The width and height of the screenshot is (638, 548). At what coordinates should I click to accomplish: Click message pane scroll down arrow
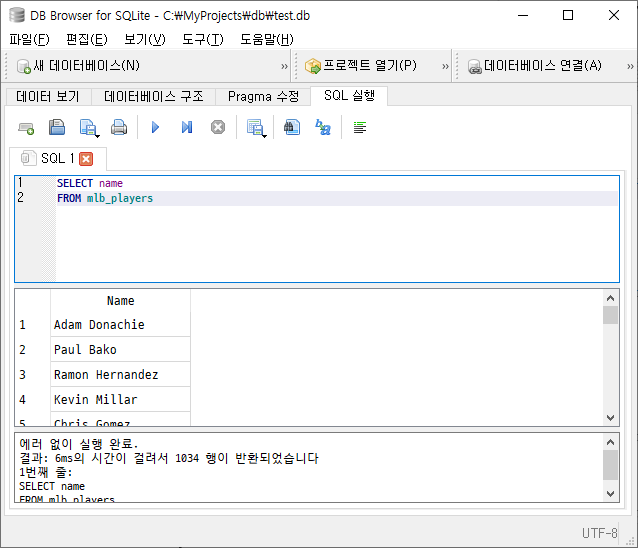tap(610, 493)
